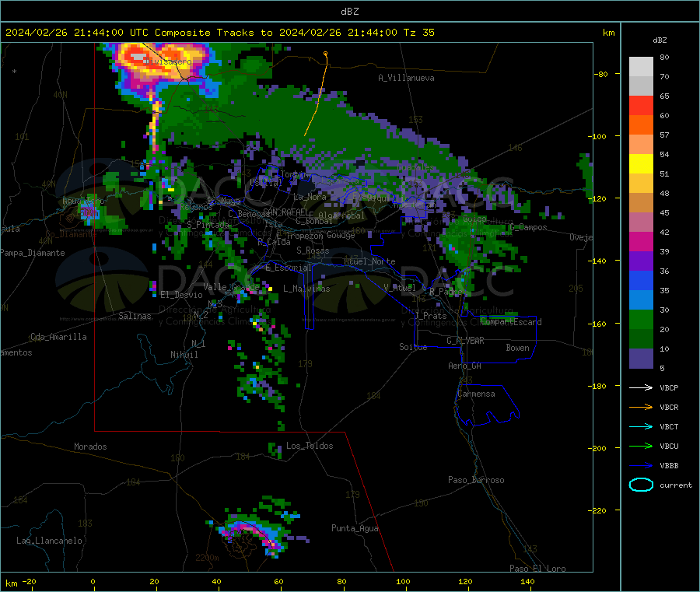The width and height of the screenshot is (700, 592).
Task: Click the 20 dBZ green color swatch
Action: coord(641,319)
